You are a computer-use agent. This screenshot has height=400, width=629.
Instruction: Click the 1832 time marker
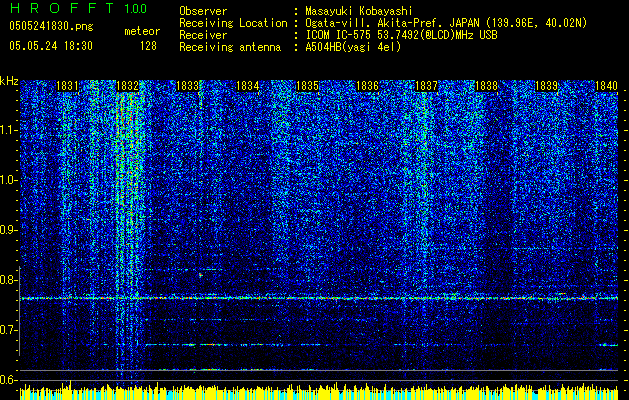point(127,86)
